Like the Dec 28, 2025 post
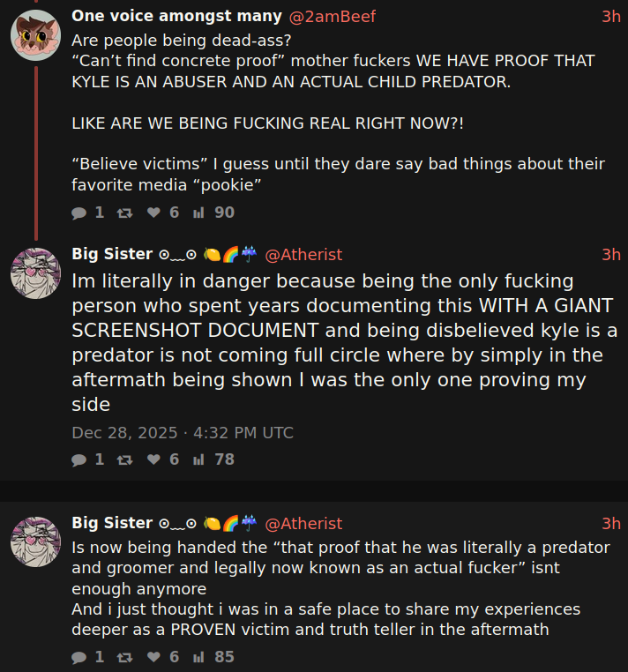The width and height of the screenshot is (628, 672). pyautogui.click(x=153, y=459)
